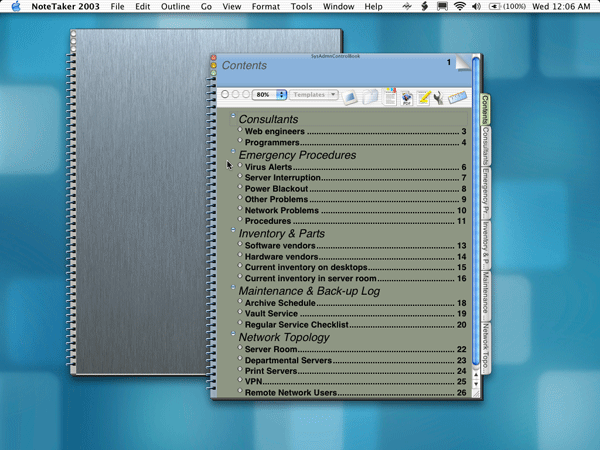Collapse the Emergency Procedures section
Image resolution: width=600 pixels, height=450 pixels.
pos(233,151)
